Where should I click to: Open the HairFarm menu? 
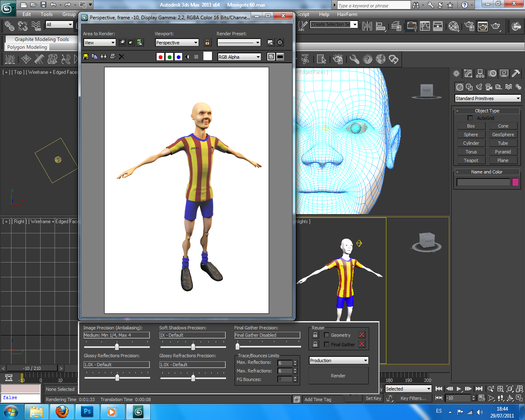[347, 14]
